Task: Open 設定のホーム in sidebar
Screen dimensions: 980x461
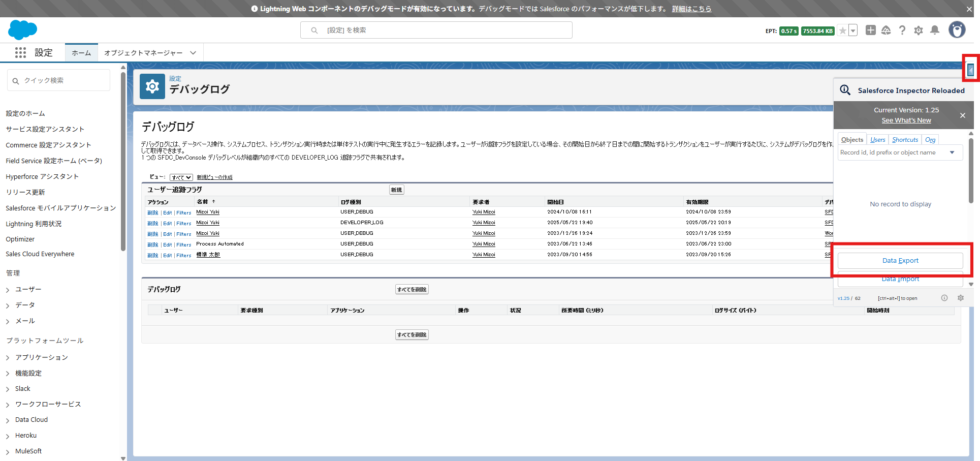Action: (x=25, y=113)
